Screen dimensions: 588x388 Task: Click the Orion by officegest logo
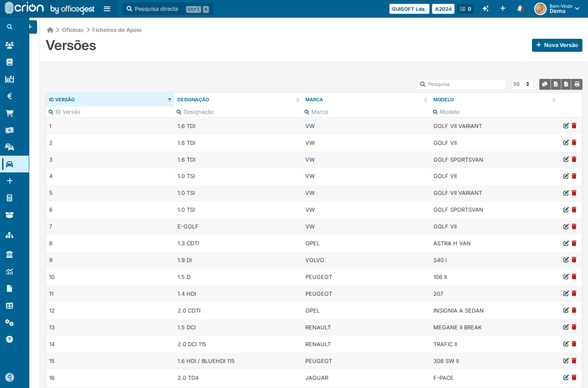(50, 8)
